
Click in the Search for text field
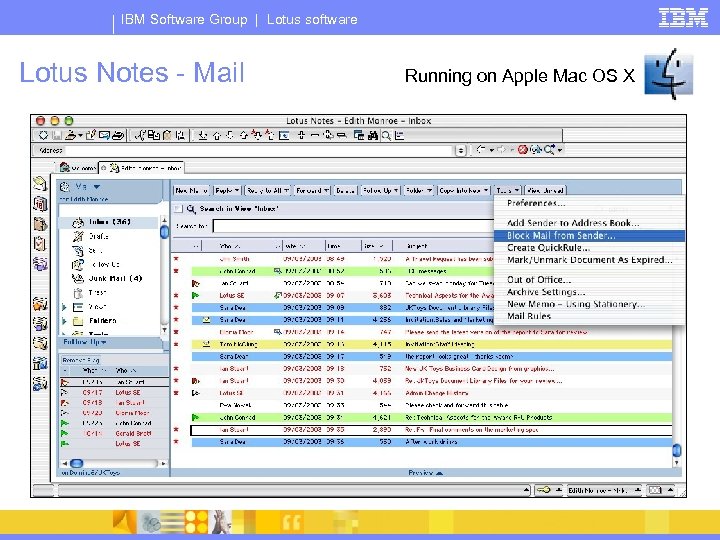coord(353,226)
